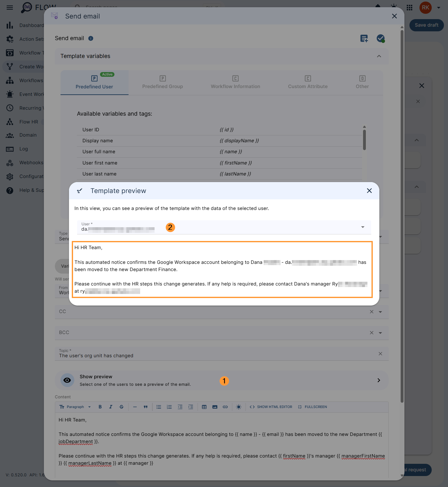Close the Template preview dialog
The image size is (448, 487).
pos(369,191)
